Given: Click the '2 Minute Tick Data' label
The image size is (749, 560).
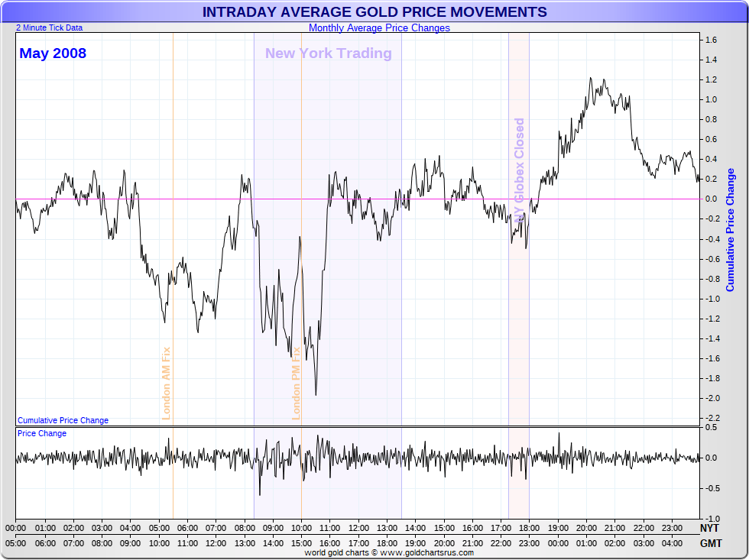Looking at the screenshot, I should [49, 28].
